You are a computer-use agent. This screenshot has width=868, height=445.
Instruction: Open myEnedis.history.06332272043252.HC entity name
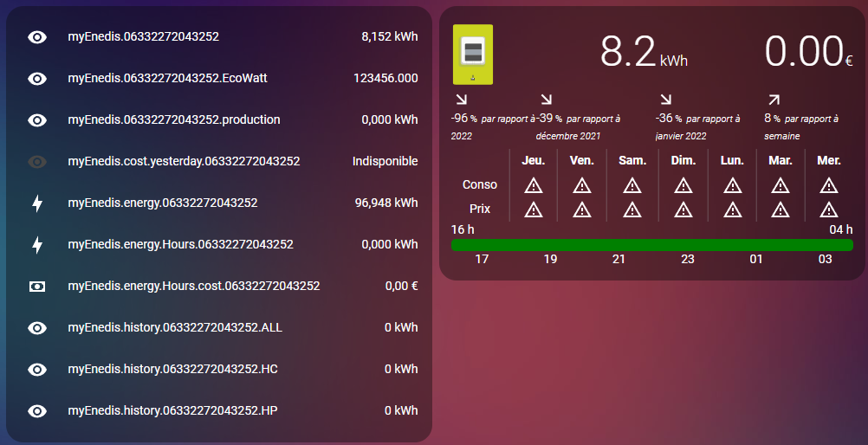coord(172,369)
